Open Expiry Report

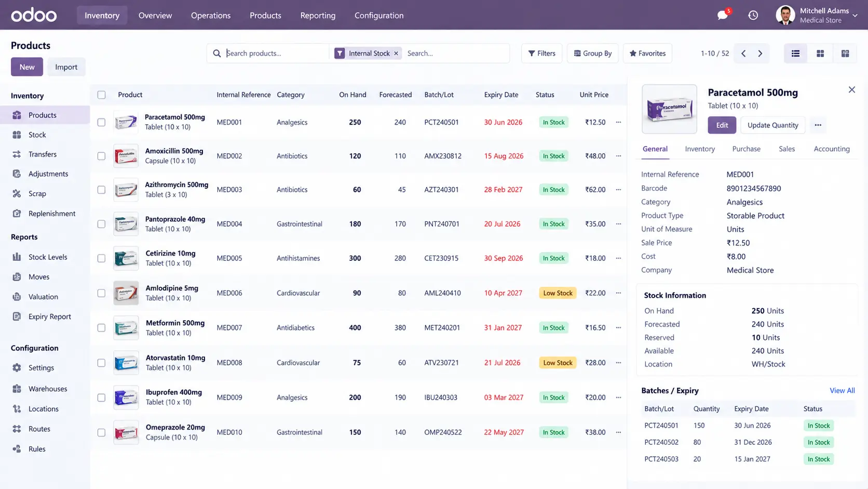45,316
